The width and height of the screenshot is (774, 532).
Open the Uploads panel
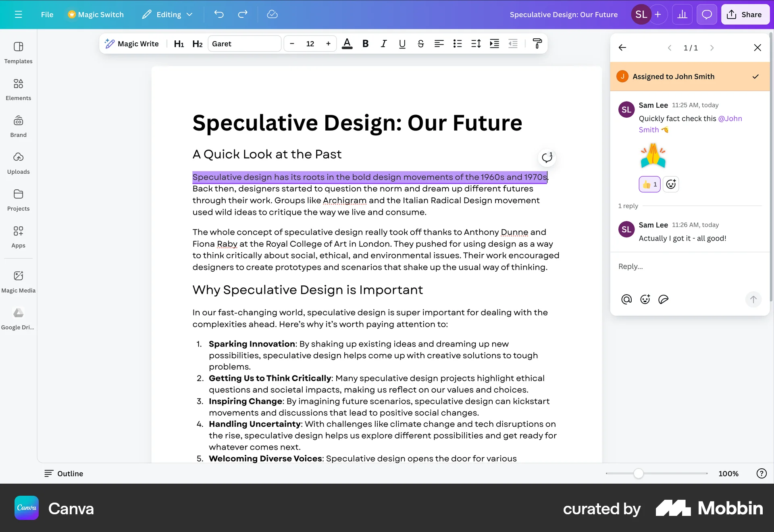coord(18,163)
